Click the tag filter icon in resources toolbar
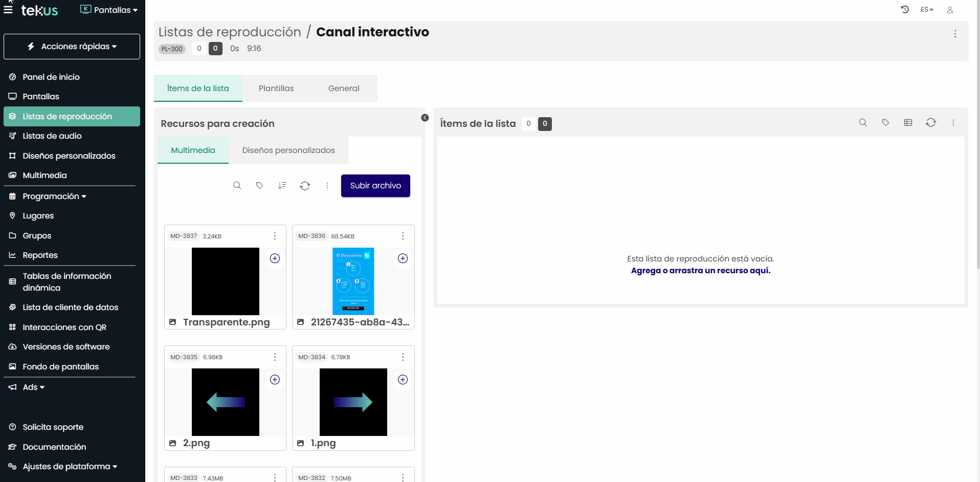The height and width of the screenshot is (482, 980). pyautogui.click(x=259, y=186)
